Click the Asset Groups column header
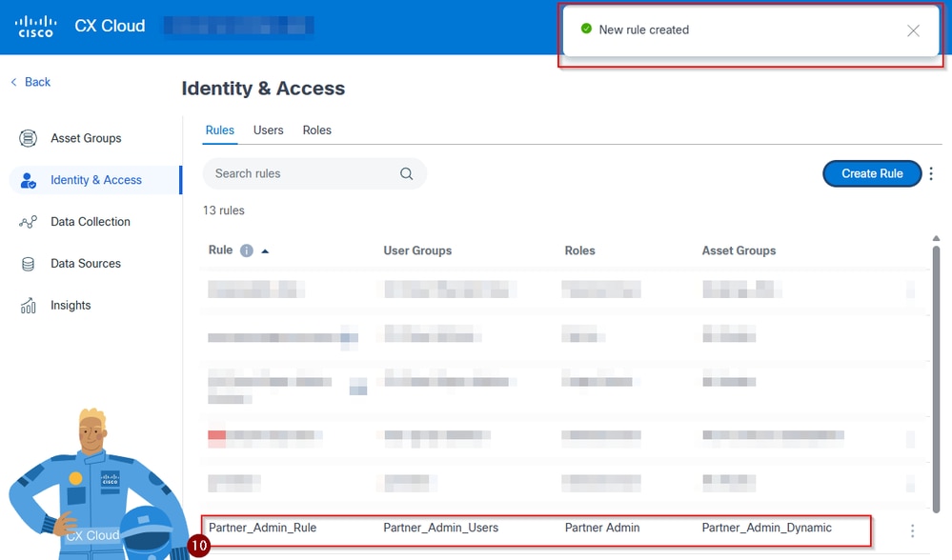Viewport: 952px width, 560px height. tap(739, 250)
